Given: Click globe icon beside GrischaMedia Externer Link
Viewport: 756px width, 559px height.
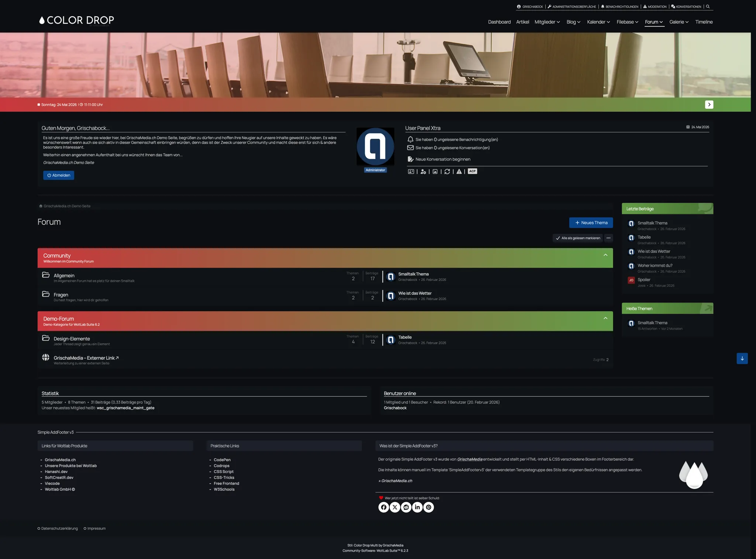Looking at the screenshot, I should point(46,357).
